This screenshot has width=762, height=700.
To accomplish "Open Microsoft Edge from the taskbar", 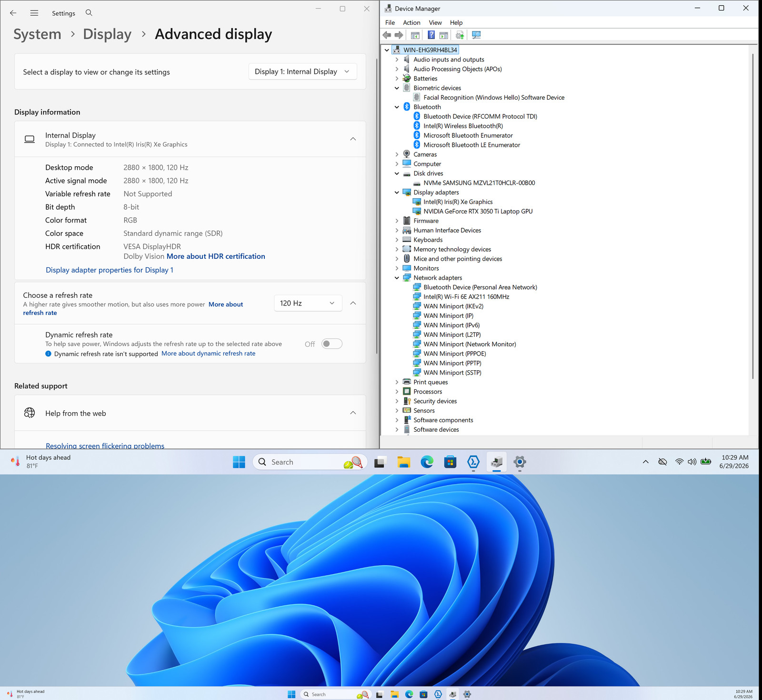I will pos(427,462).
